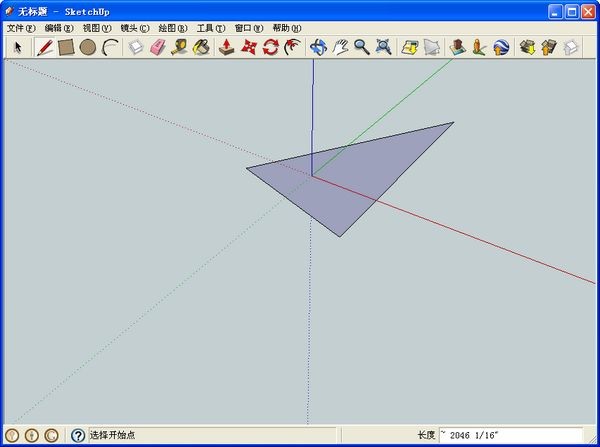Select the Move tool with red arrows
Screen dimensions: 600x447
tap(249, 47)
